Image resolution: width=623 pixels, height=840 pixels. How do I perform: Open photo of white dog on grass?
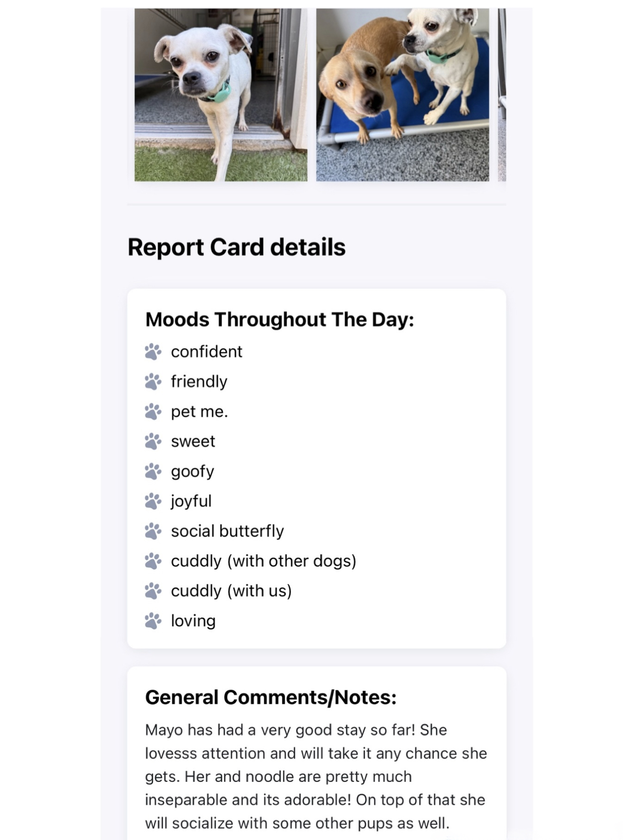[x=221, y=94]
